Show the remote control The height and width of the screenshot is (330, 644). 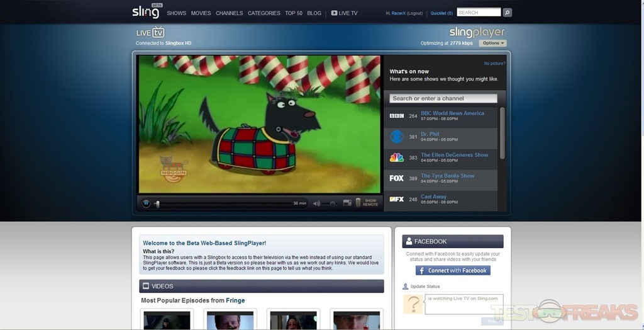(367, 203)
